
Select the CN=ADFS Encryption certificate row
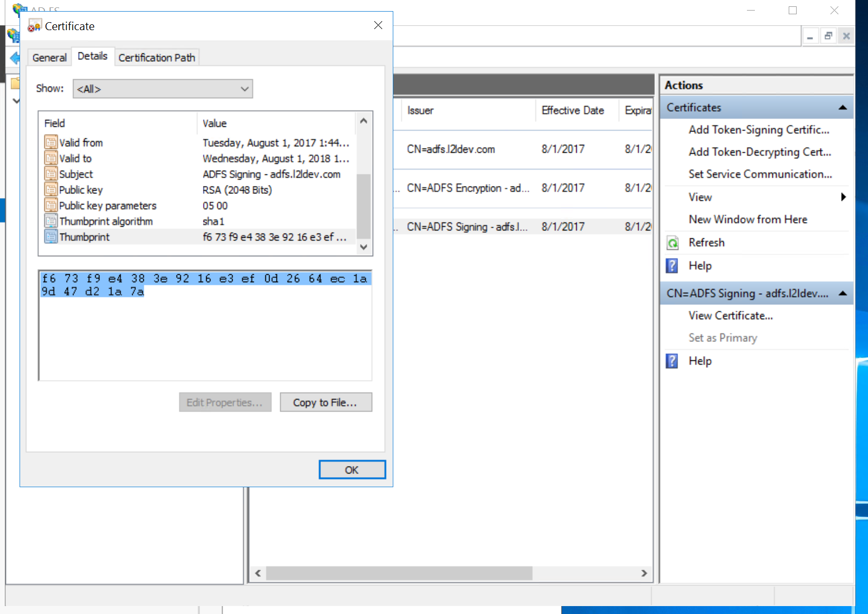(x=522, y=188)
